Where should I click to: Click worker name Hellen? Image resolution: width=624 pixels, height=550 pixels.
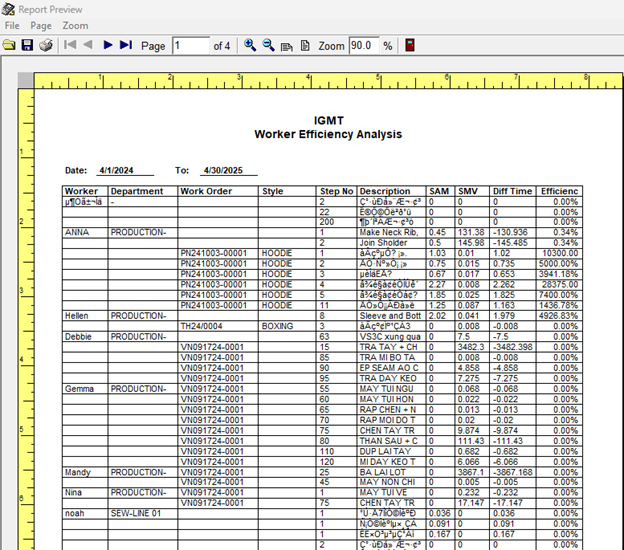pos(76,316)
